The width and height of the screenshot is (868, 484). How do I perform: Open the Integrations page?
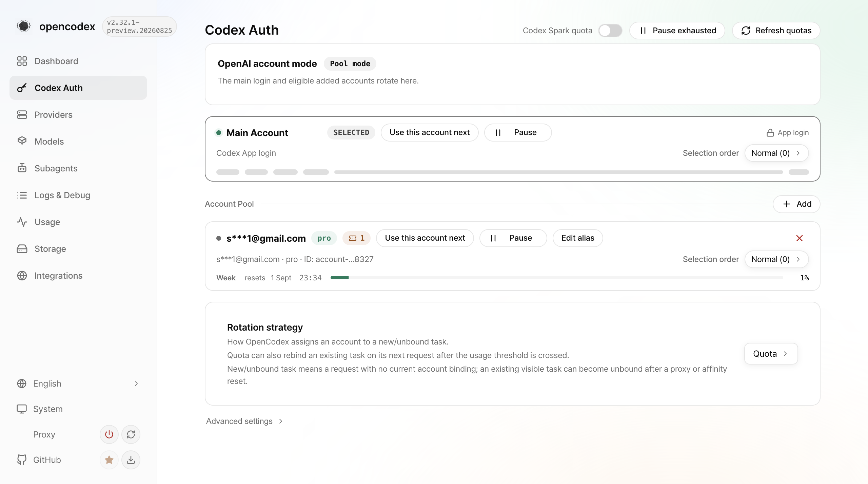point(78,276)
